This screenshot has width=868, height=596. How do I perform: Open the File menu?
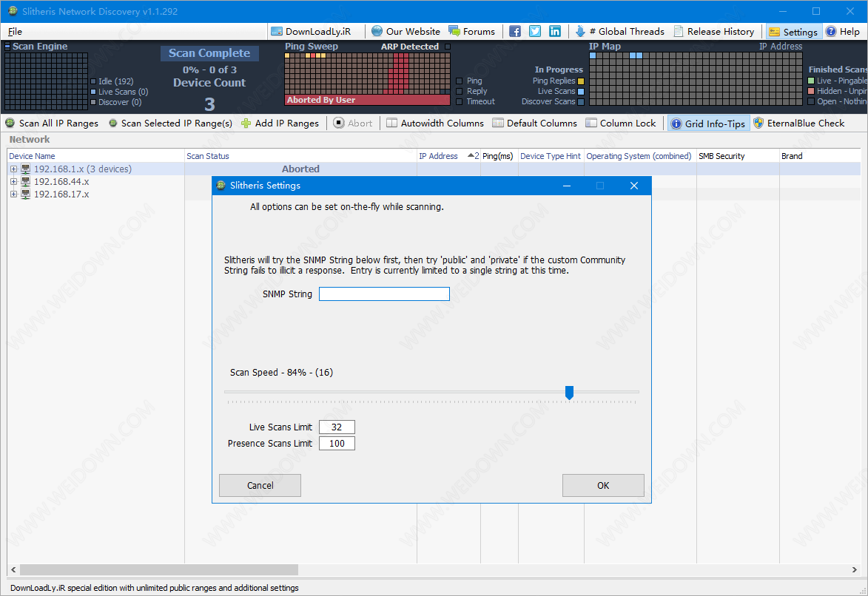point(15,32)
